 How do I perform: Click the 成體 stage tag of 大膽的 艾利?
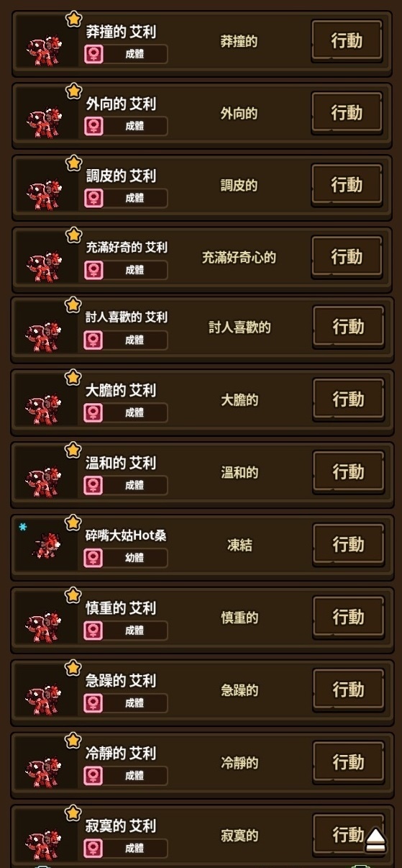pyautogui.click(x=135, y=413)
